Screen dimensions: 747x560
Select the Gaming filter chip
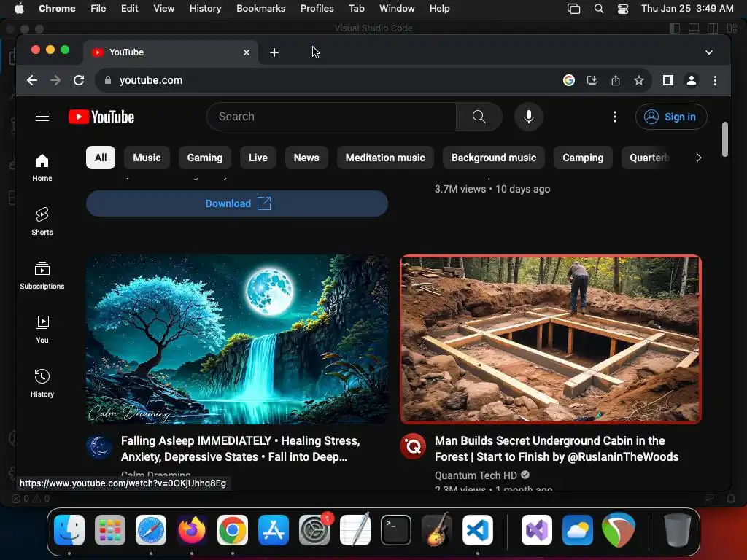coord(205,157)
